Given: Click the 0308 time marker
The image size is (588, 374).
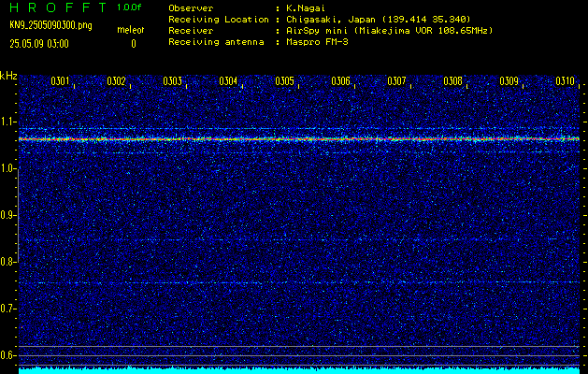Looking at the screenshot, I should point(453,81).
